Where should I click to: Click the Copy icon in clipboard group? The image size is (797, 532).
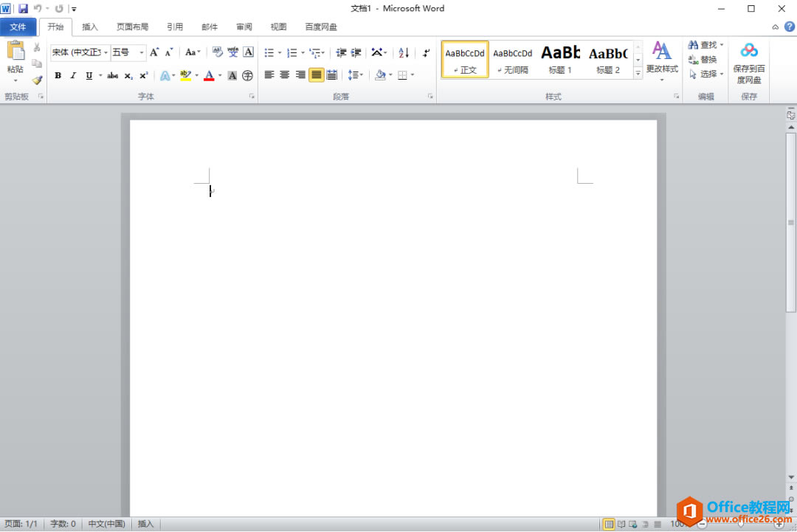tap(37, 63)
